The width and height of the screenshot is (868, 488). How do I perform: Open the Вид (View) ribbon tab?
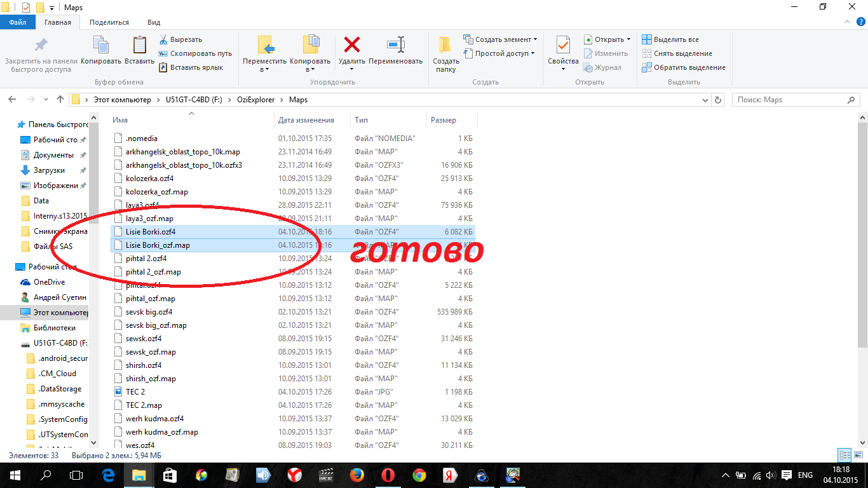pyautogui.click(x=154, y=22)
